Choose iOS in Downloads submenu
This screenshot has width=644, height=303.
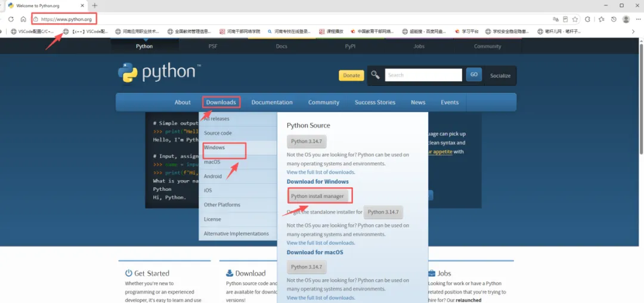tap(238, 190)
